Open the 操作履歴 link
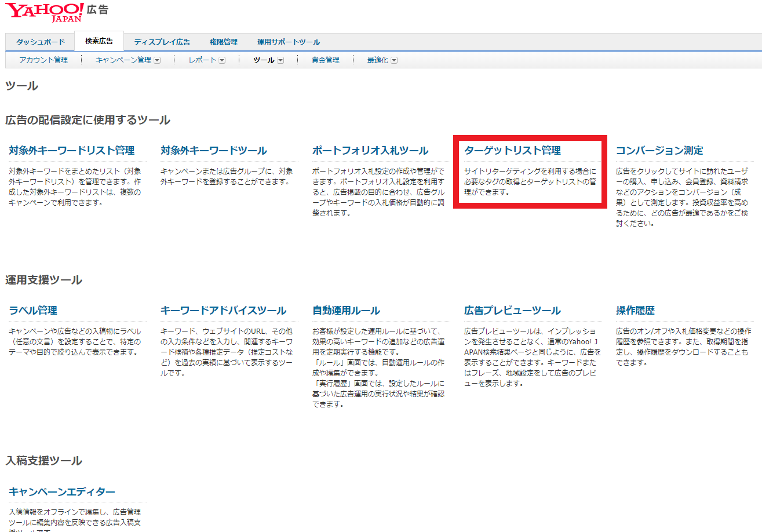The width and height of the screenshot is (762, 532). tap(635, 310)
